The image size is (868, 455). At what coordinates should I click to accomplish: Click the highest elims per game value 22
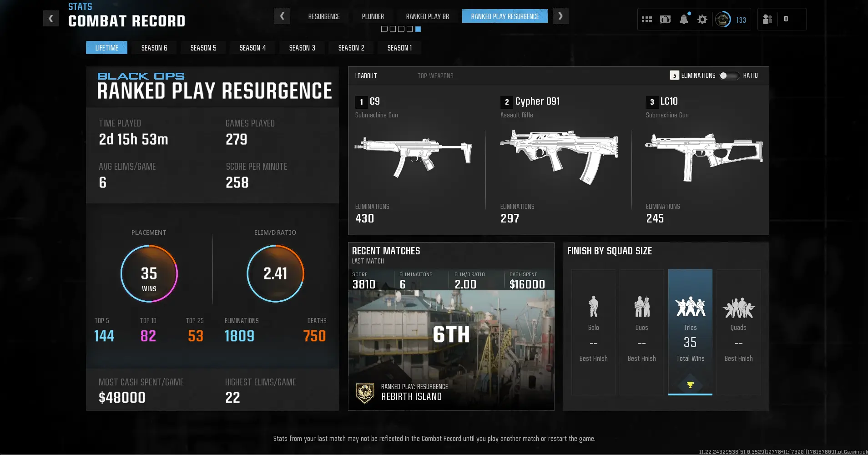pyautogui.click(x=232, y=398)
